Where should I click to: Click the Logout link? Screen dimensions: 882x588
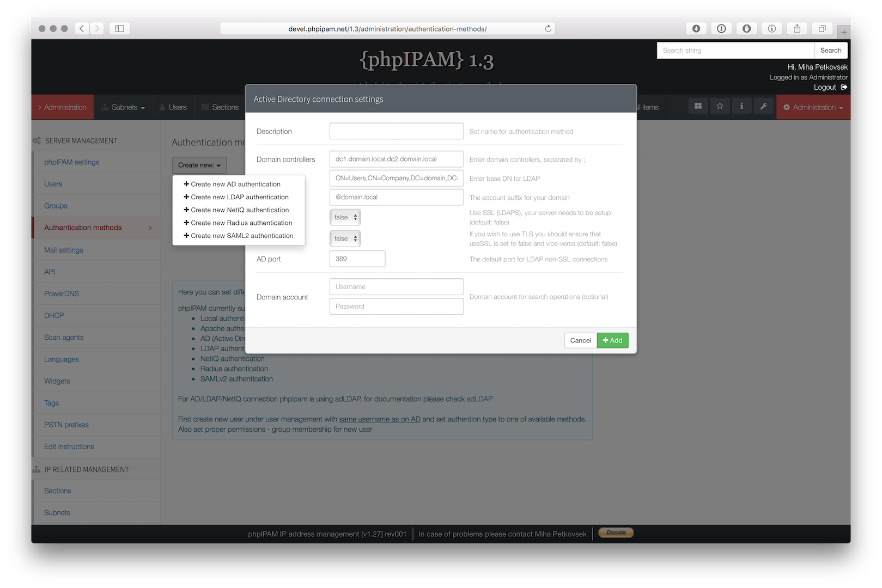click(x=825, y=87)
